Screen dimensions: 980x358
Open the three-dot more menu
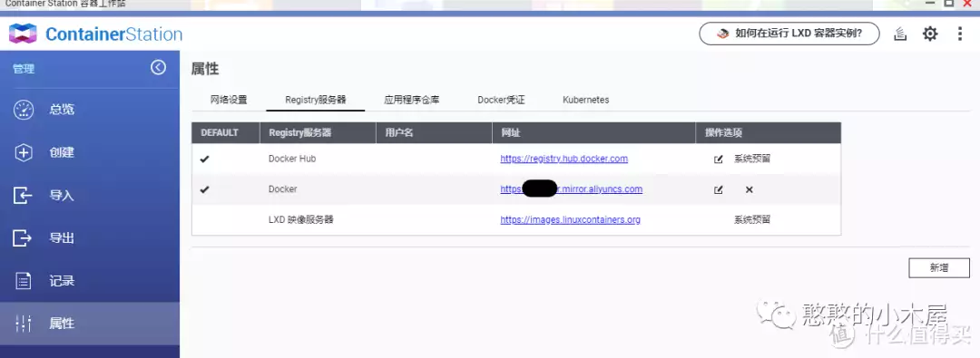tap(960, 34)
